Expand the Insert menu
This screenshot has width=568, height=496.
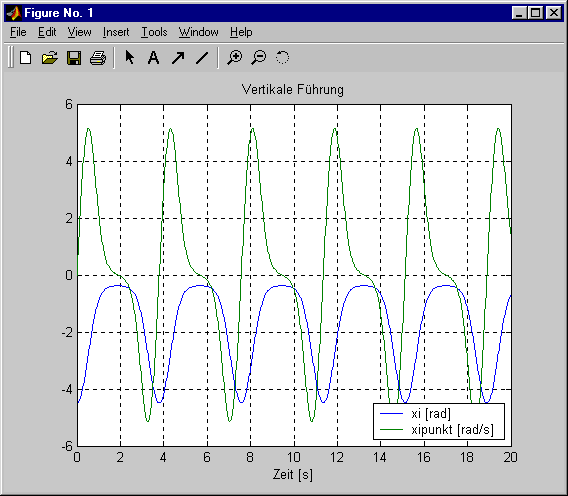click(116, 32)
